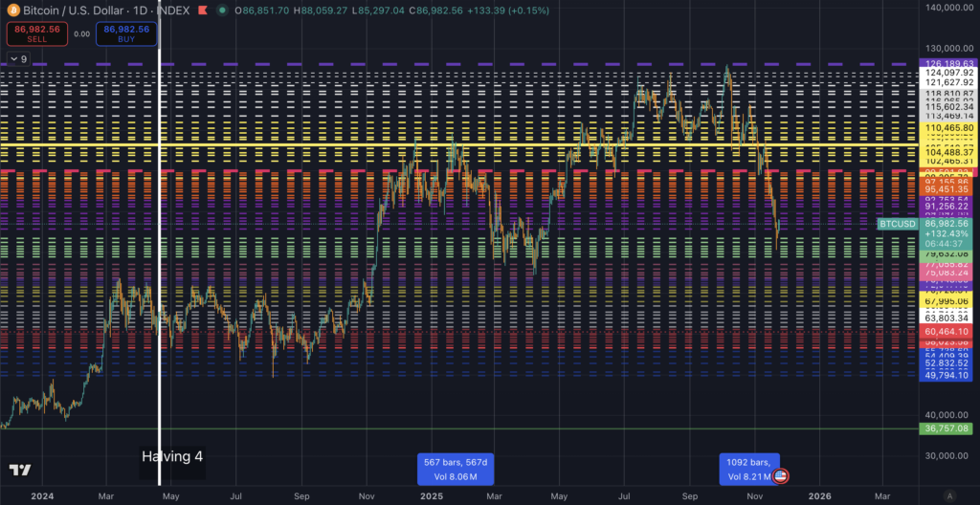Open the TradingView logo in bottom-left corner
The width and height of the screenshot is (980, 505).
(x=20, y=471)
